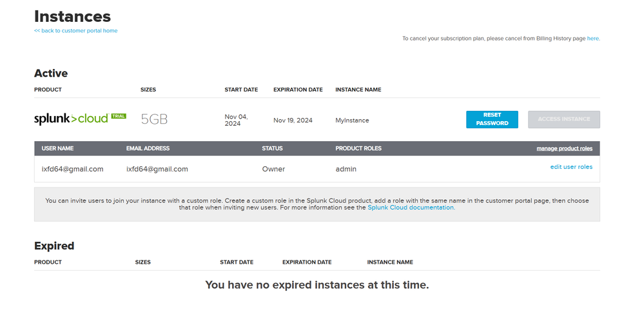The width and height of the screenshot is (644, 312).
Task: Click the Nov 04, 2024 start date
Action: (x=236, y=120)
